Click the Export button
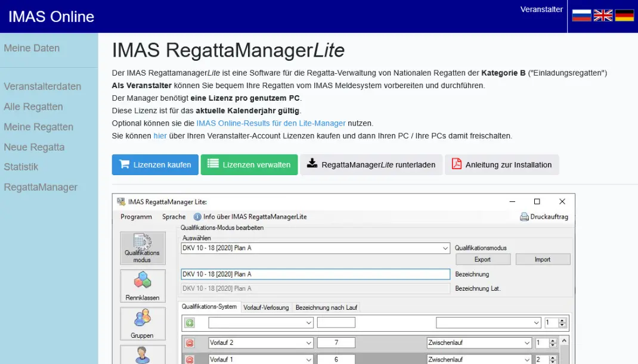The image size is (638, 364). click(x=482, y=260)
